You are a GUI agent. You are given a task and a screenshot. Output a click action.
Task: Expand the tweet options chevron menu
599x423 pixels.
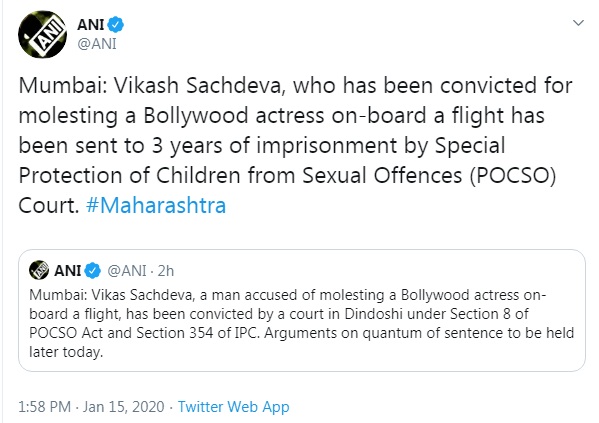(x=578, y=23)
